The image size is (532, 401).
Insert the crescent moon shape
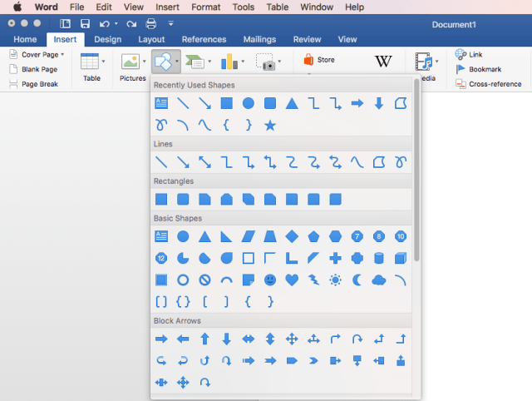[357, 280]
